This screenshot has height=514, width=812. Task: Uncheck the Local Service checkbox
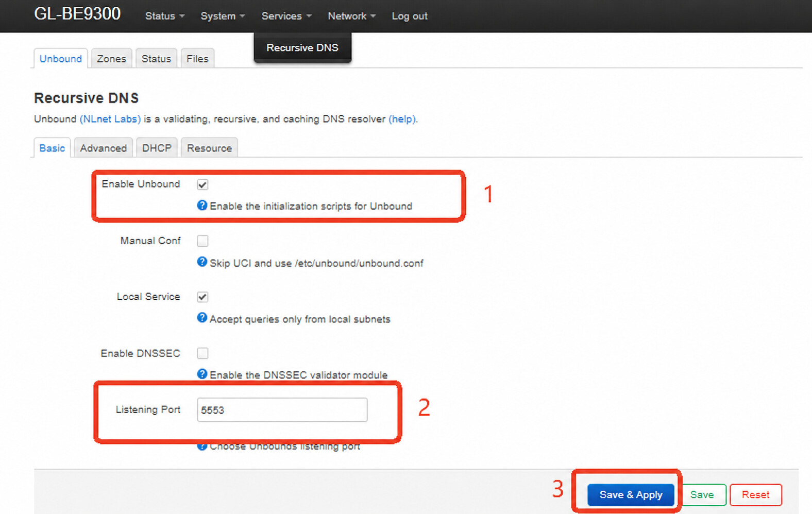point(202,297)
